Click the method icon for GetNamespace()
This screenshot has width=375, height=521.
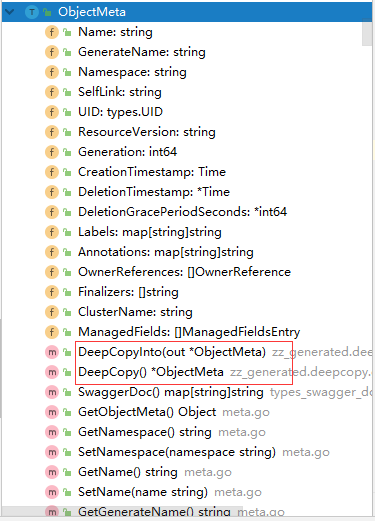52,432
